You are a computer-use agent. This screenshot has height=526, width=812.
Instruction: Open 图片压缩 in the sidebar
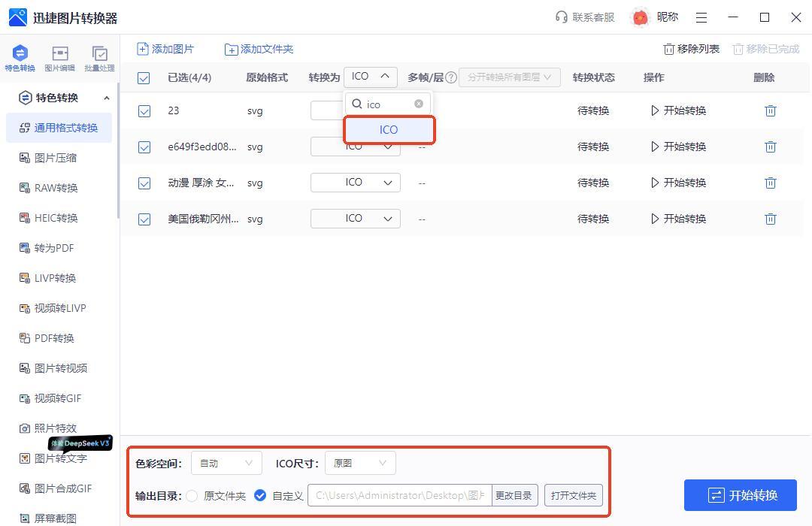click(55, 158)
